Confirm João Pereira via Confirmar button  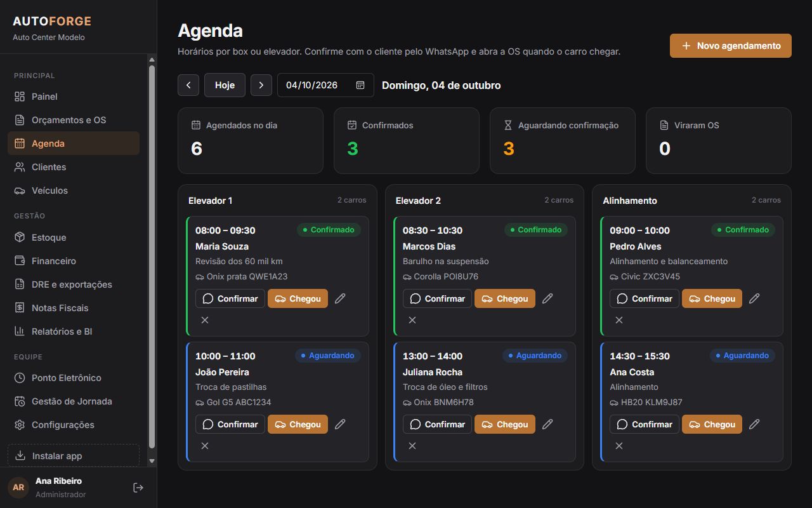tap(230, 424)
